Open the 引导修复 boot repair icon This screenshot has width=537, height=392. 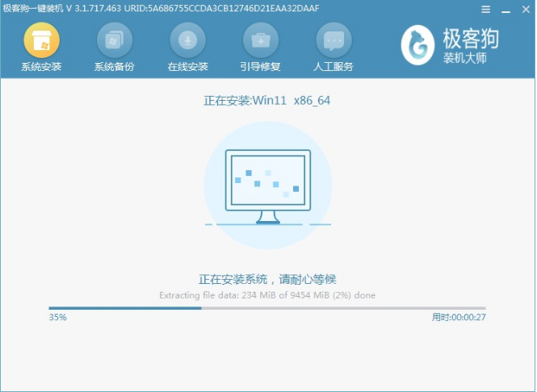tap(261, 40)
